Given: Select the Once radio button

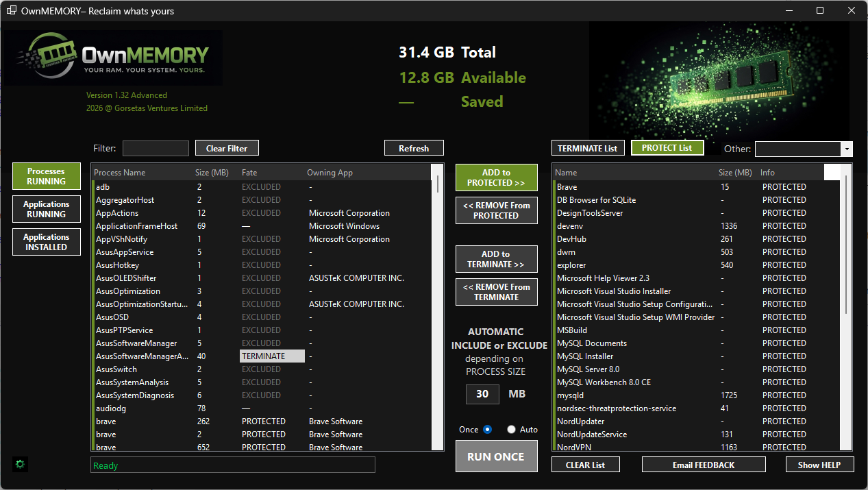Looking at the screenshot, I should (x=487, y=430).
